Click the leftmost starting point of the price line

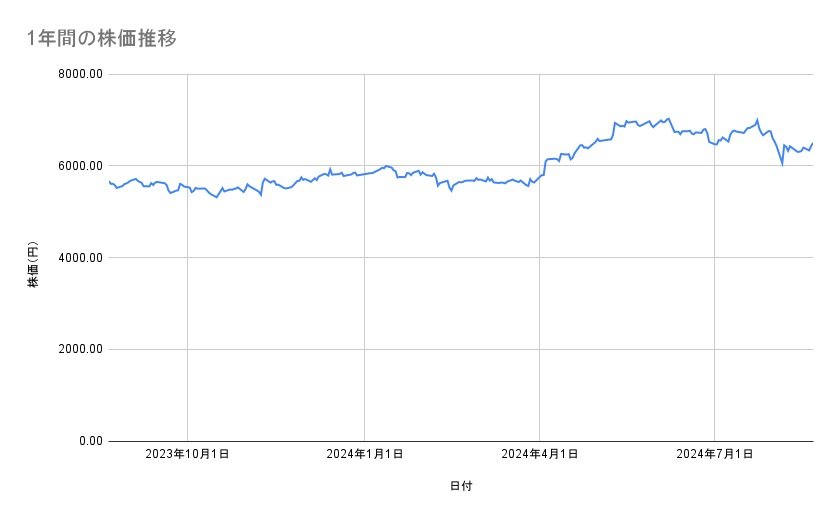coord(108,182)
